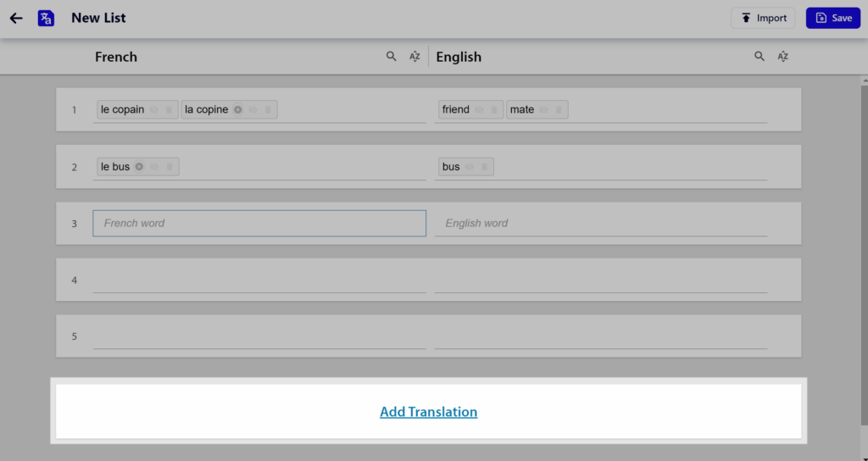Screen dimensions: 868x461
Task: Click the English field in row 4
Action: tap(601, 280)
